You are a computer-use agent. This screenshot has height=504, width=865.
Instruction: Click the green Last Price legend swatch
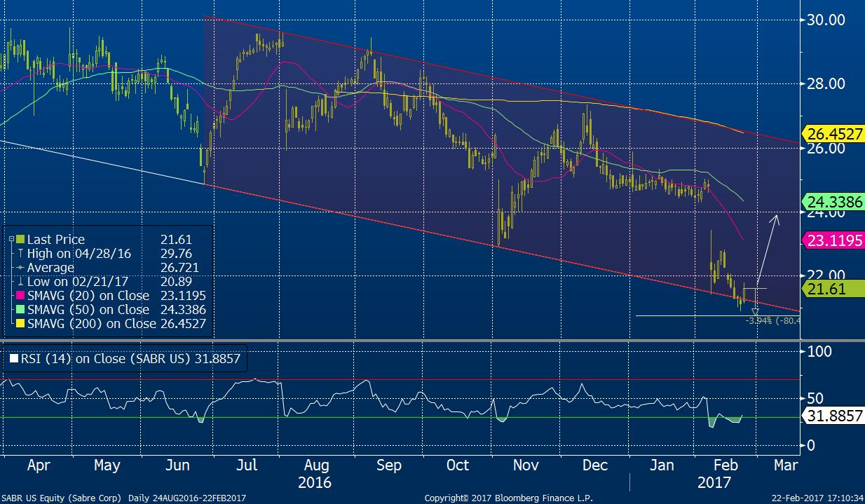(19, 240)
